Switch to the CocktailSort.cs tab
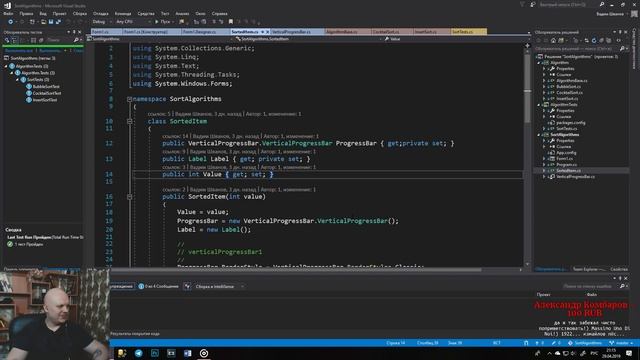640x360 pixels. (392, 31)
